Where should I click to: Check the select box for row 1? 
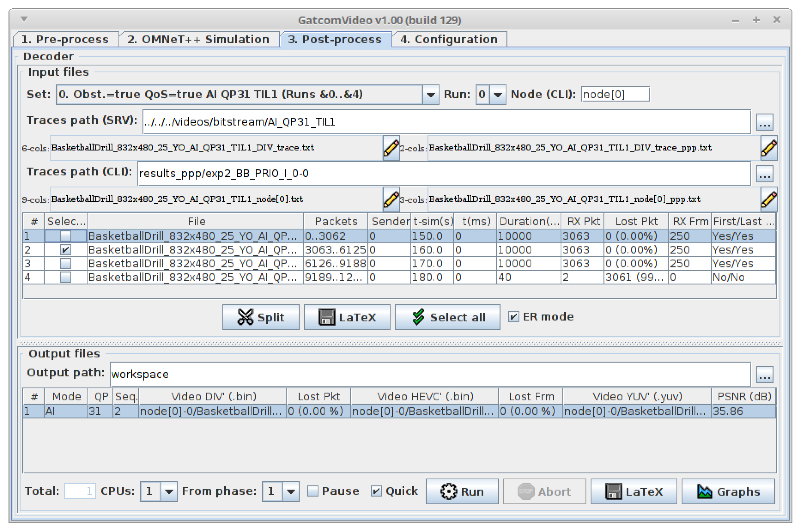click(65, 236)
